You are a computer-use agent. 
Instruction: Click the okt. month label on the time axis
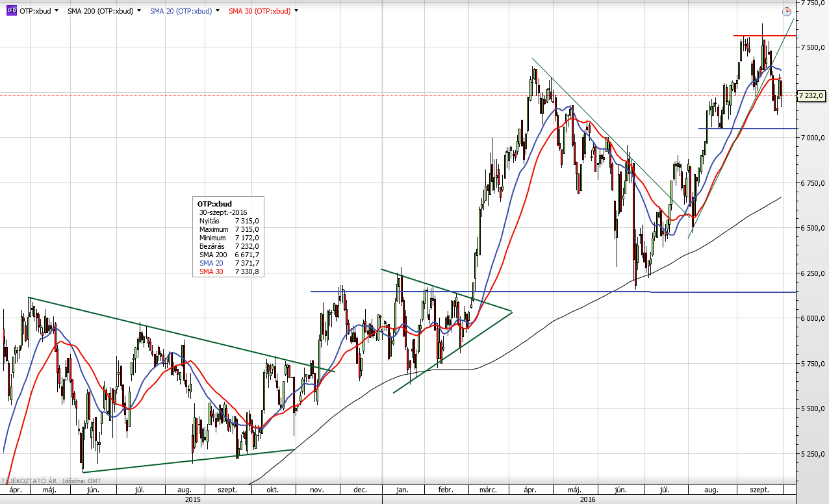pyautogui.click(x=273, y=489)
